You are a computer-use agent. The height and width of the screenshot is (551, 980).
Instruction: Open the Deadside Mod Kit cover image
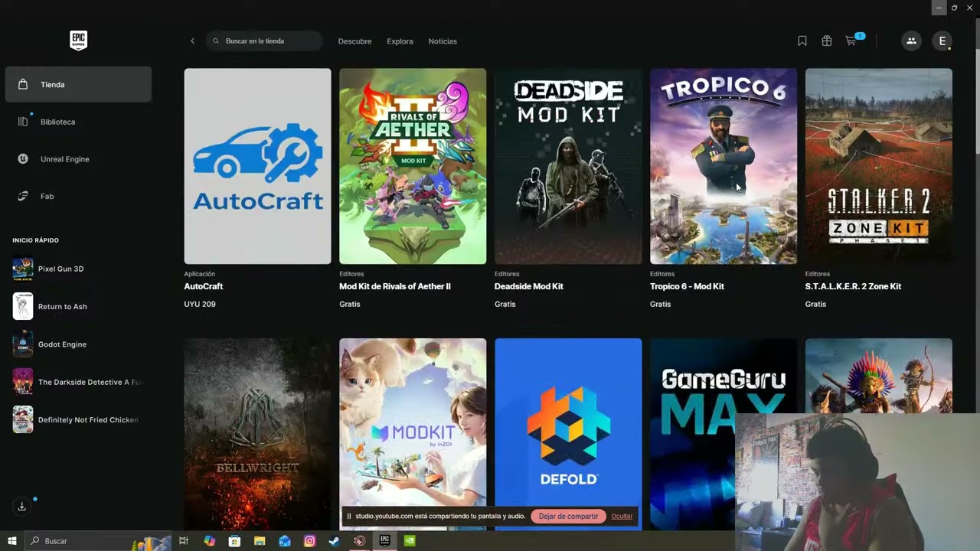tap(568, 166)
